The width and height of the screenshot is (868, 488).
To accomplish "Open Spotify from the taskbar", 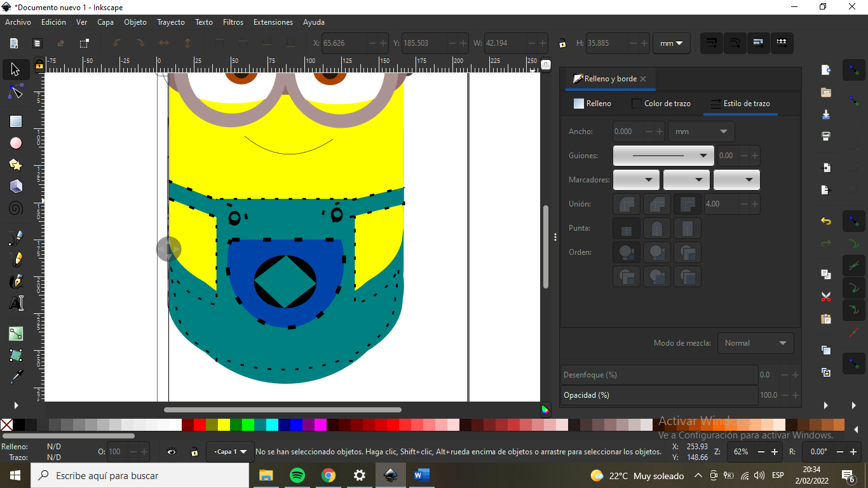I will (x=297, y=475).
